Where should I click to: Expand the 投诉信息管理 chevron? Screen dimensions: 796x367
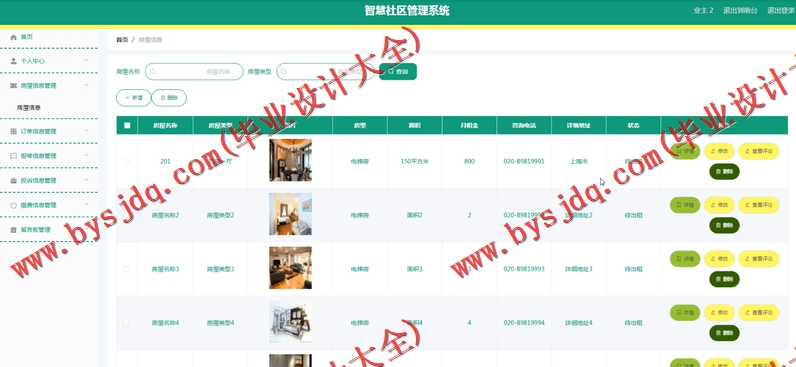click(86, 180)
